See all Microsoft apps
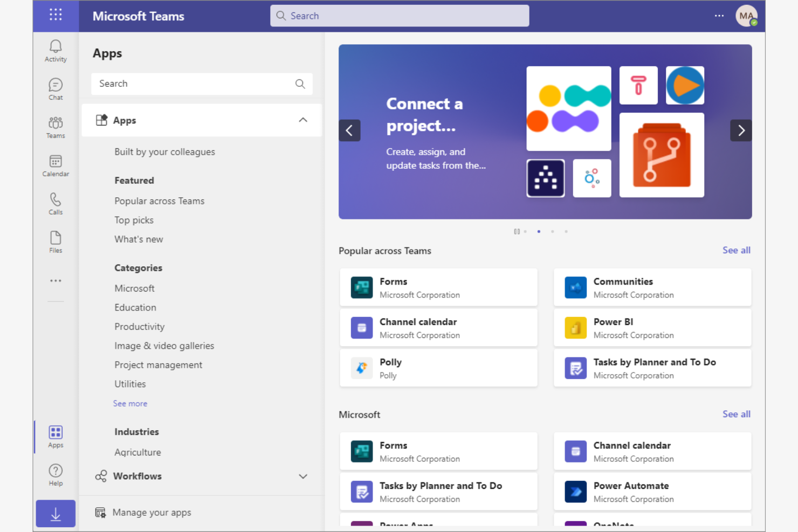The image size is (798, 532). tap(737, 414)
